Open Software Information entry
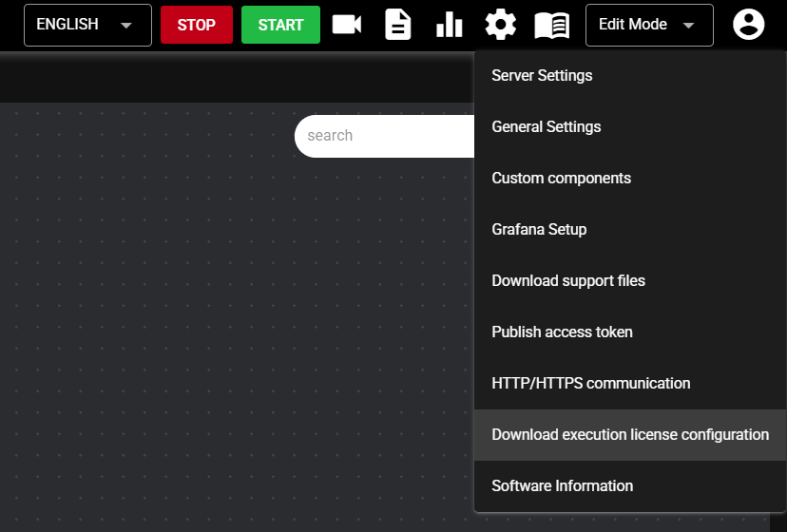The width and height of the screenshot is (787, 532). pyautogui.click(x=630, y=485)
